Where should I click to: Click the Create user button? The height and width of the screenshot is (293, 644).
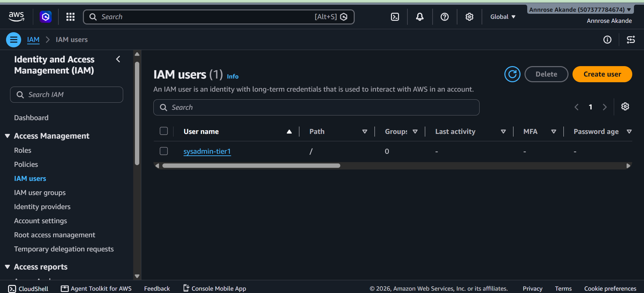(602, 74)
